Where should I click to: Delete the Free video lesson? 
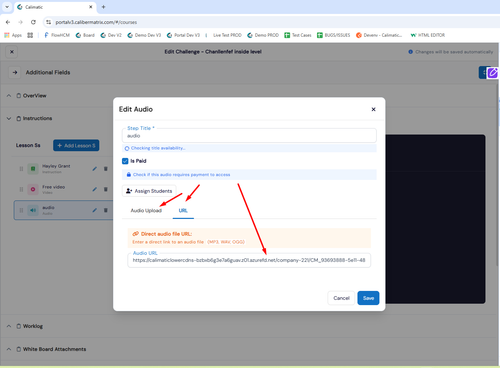click(x=106, y=189)
